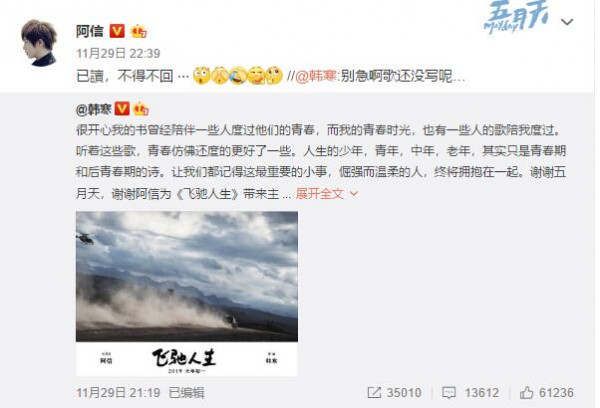600x408 pixels.
Task: Click the crown membership badge beside @韩寒
Action: tap(141, 109)
